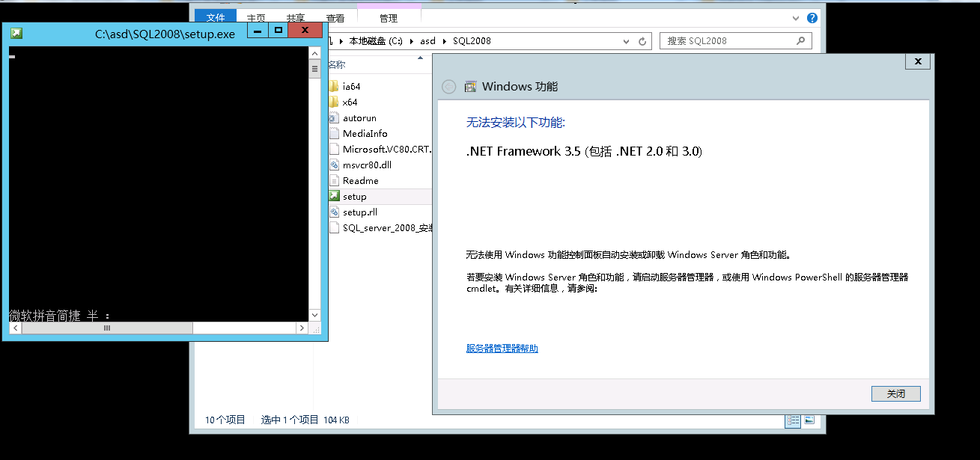Expand the path arrow after asd
Viewport: 980px width, 460px height.
445,41
